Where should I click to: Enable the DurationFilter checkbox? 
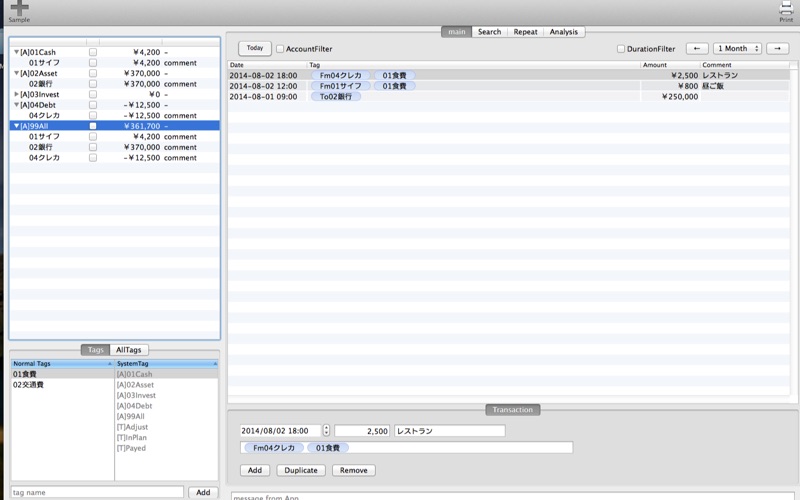621,49
